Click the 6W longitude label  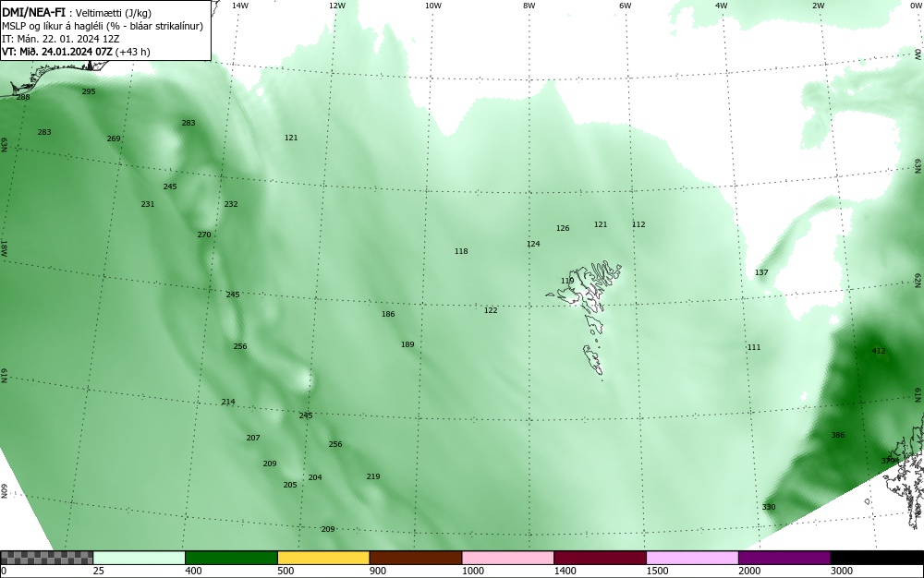click(626, 6)
